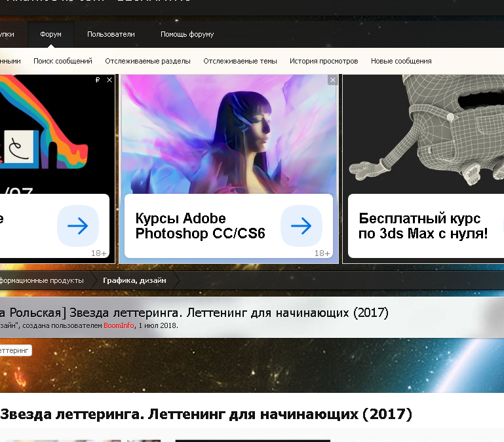Close the Photoshop courses ad
Viewport: 504px width, 442px height.
click(x=333, y=80)
